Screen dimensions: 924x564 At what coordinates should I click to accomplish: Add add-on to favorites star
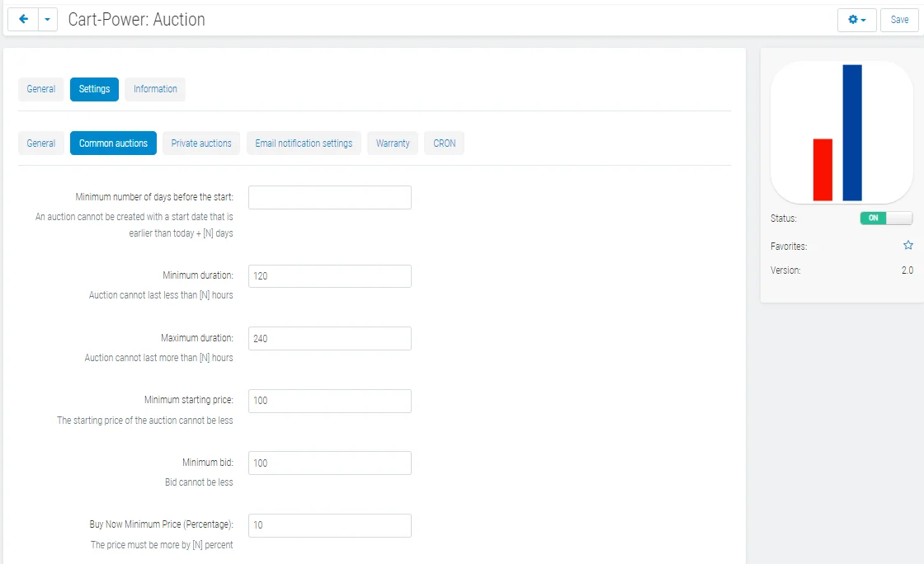pyautogui.click(x=908, y=246)
